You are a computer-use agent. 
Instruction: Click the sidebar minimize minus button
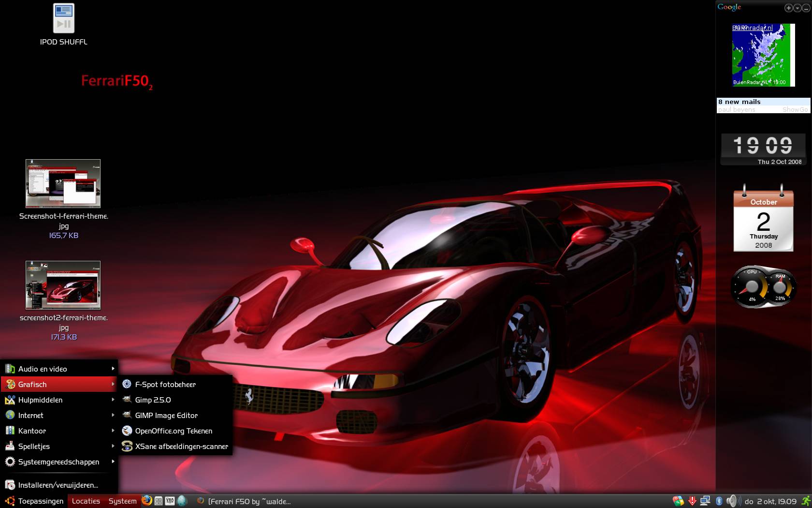click(806, 8)
